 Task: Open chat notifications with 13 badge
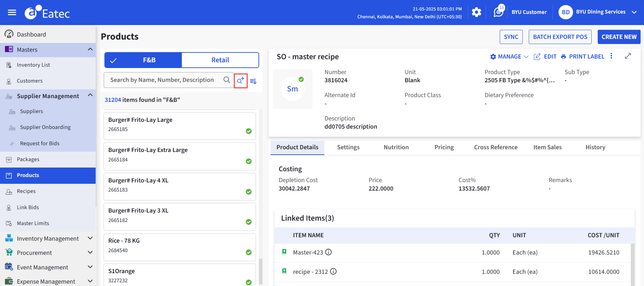point(498,12)
